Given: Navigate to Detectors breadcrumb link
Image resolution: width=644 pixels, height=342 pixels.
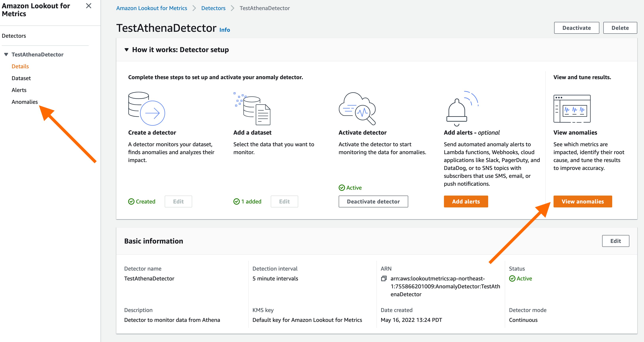Looking at the screenshot, I should pos(213,8).
